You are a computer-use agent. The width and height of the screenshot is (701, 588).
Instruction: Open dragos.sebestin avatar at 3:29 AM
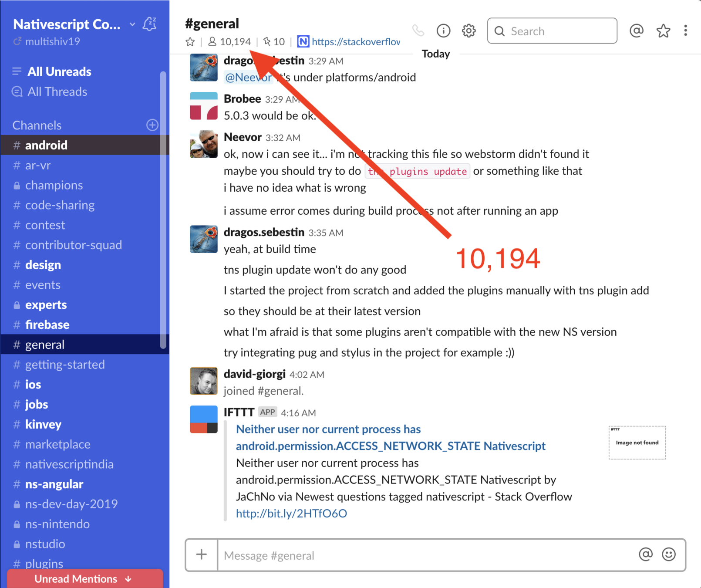tap(204, 68)
